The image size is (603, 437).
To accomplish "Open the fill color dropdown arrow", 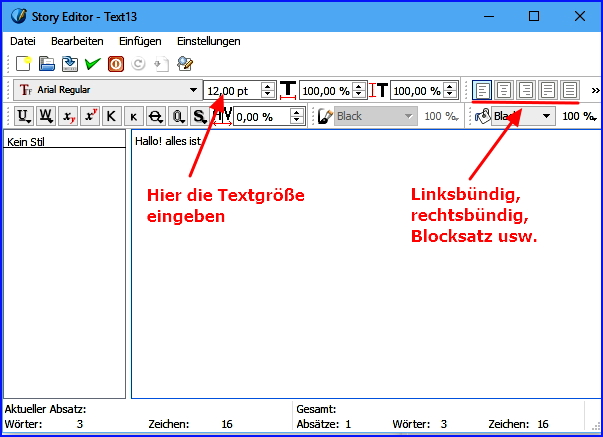I will click(x=546, y=116).
